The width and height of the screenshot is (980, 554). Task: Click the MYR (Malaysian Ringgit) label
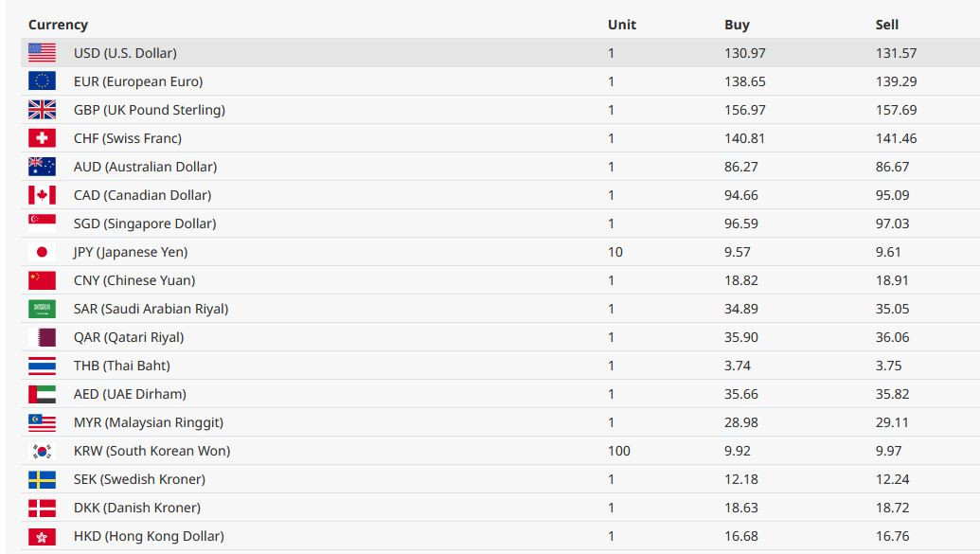(x=148, y=422)
